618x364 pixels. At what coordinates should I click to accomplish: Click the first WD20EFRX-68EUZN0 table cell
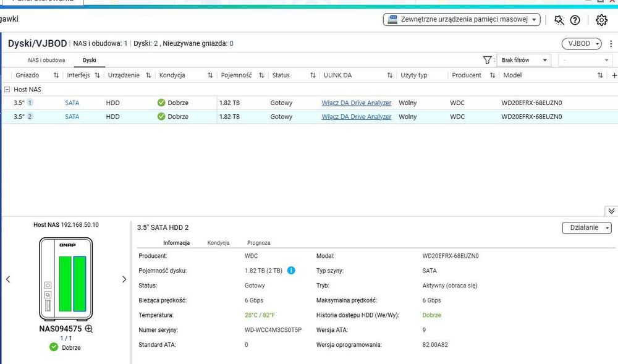[531, 103]
